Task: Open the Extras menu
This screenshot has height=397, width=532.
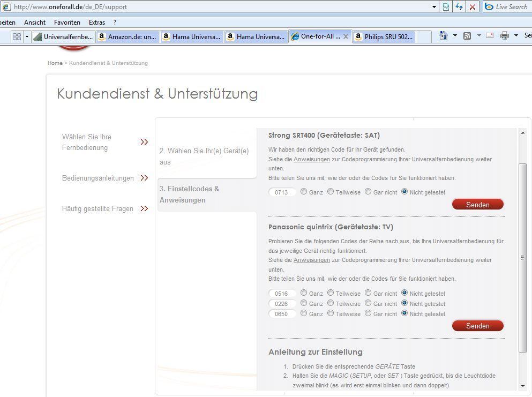Action: point(96,23)
